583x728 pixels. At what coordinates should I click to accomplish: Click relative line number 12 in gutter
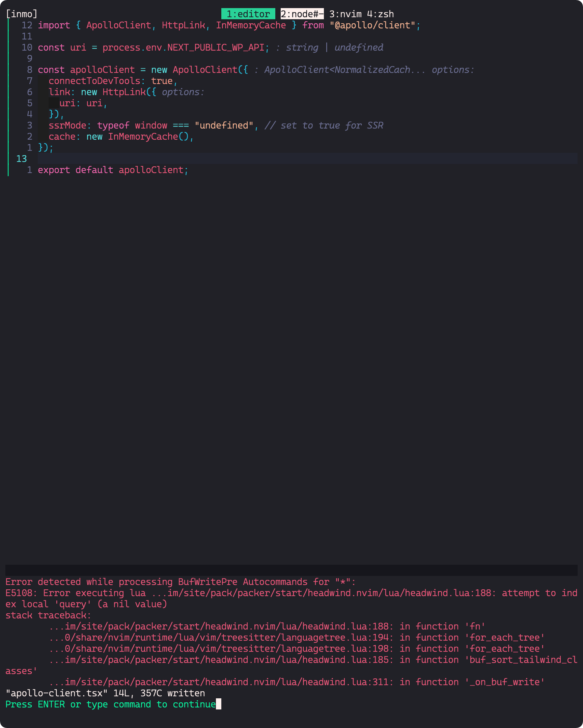(27, 25)
